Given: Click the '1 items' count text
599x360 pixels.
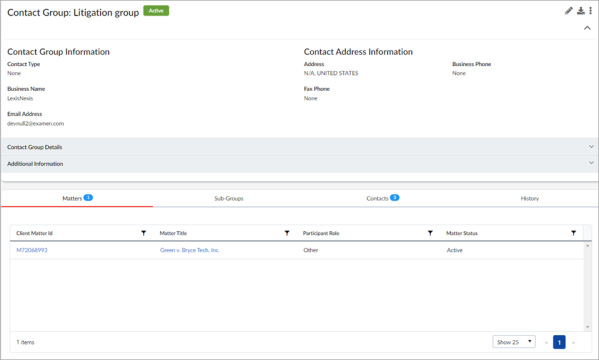Looking at the screenshot, I should [25, 342].
